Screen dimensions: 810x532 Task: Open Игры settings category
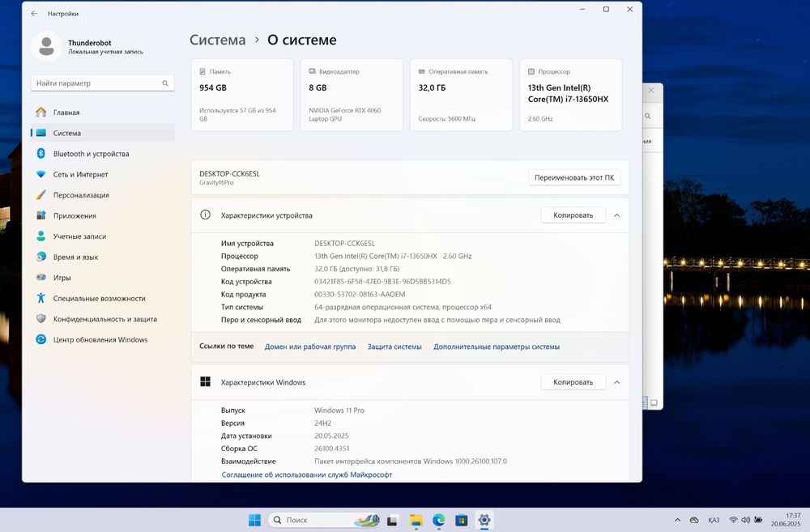62,278
